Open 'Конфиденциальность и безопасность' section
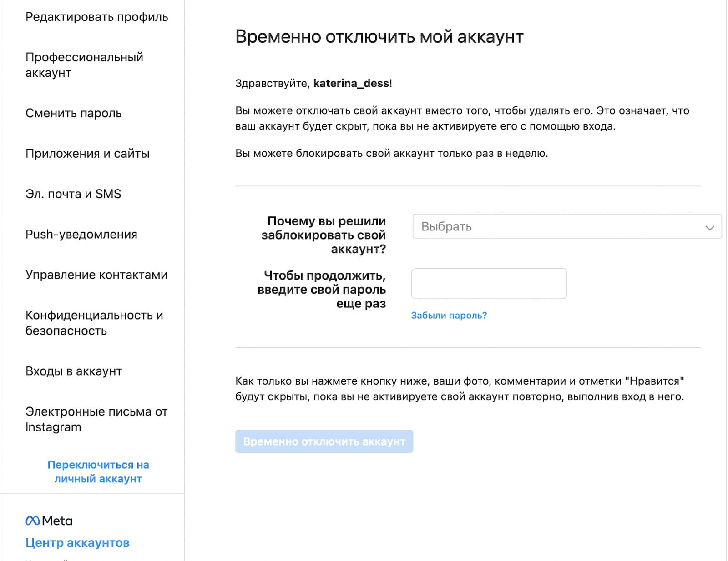Screen dimensions: 728x561 94,323
